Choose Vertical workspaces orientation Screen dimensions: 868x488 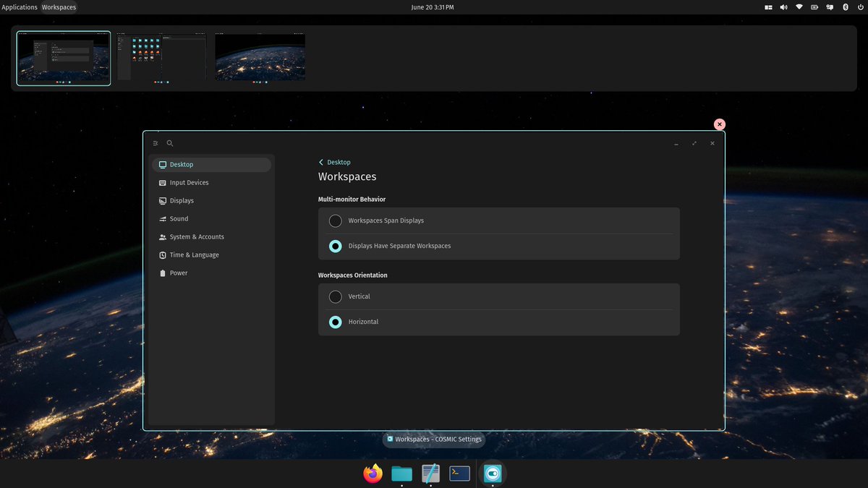(x=335, y=296)
